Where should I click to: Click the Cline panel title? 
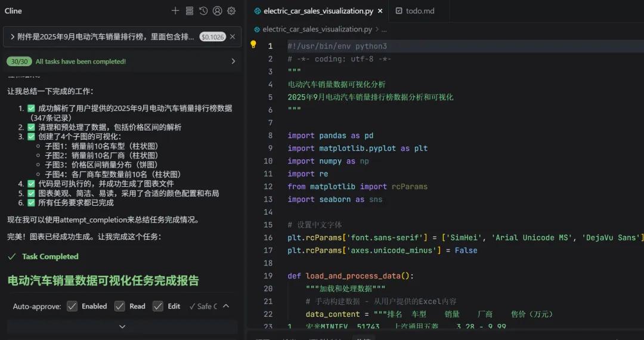[13, 11]
